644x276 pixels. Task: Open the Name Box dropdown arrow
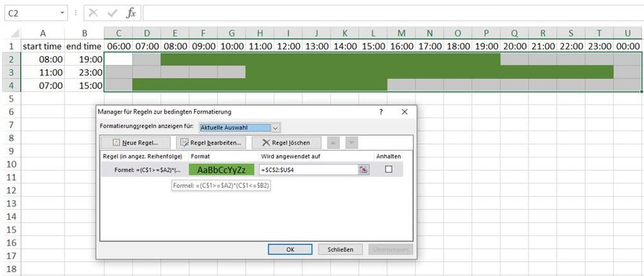click(63, 13)
